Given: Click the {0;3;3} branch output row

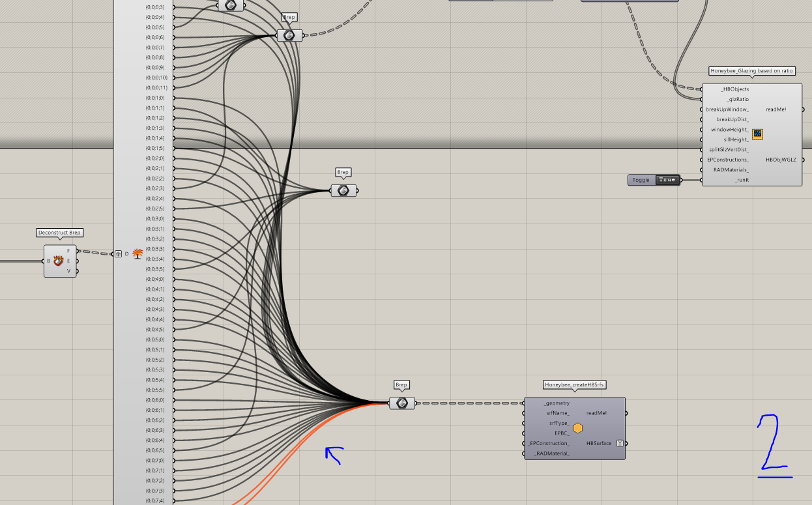Looking at the screenshot, I should (x=155, y=249).
